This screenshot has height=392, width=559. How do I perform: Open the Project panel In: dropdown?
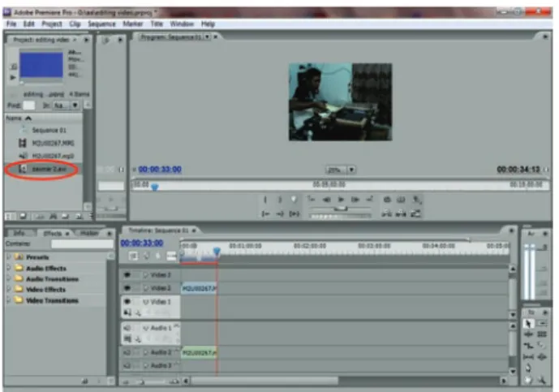point(75,106)
